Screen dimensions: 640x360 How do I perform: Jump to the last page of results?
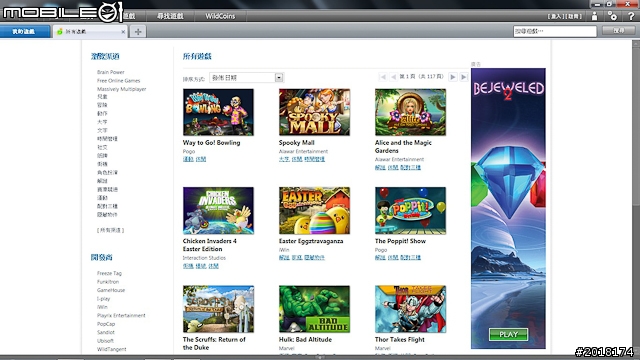(x=464, y=77)
